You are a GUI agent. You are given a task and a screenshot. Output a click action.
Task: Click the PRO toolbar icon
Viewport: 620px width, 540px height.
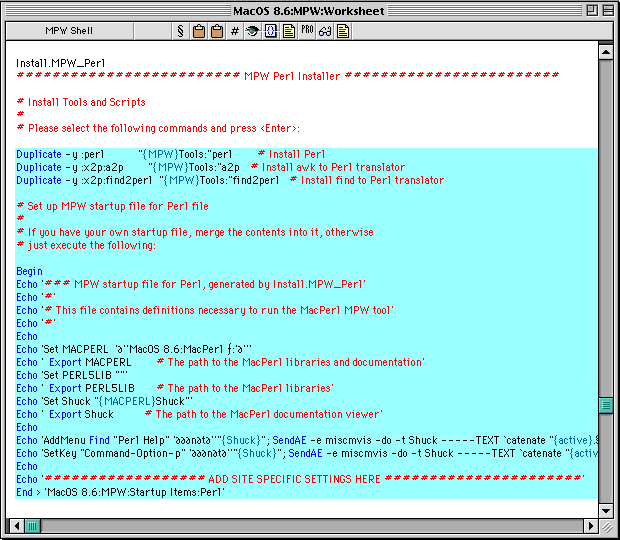tap(307, 30)
